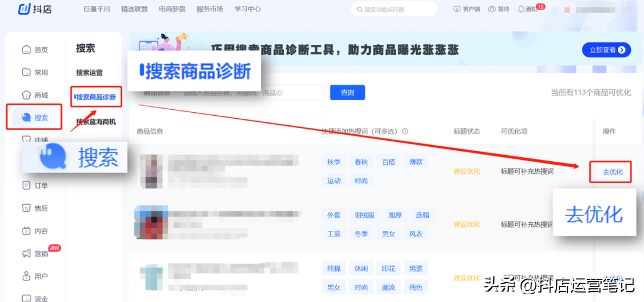Open the 客户端 download icon
The height and width of the screenshot is (302, 644).
tap(466, 9)
